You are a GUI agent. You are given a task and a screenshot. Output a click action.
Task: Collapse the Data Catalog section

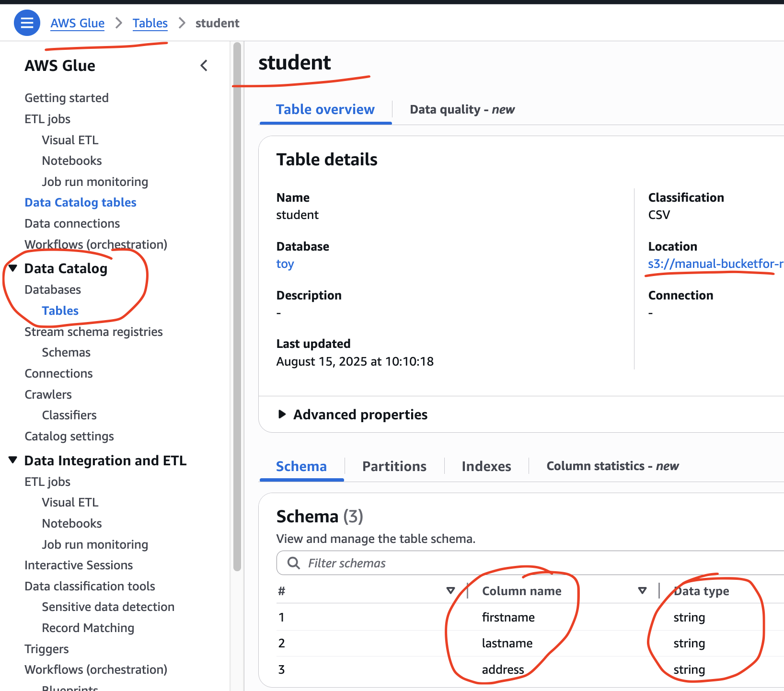coord(13,268)
